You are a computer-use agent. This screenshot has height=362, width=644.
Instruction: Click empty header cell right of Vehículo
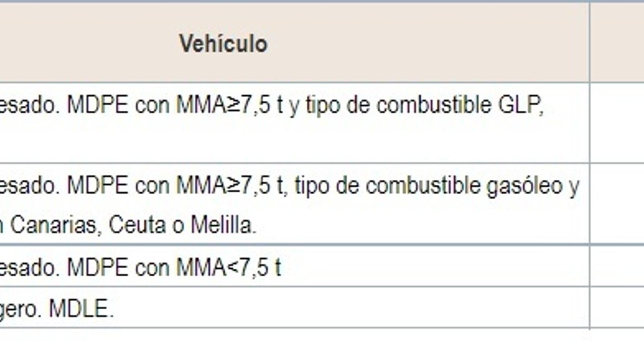[617, 42]
